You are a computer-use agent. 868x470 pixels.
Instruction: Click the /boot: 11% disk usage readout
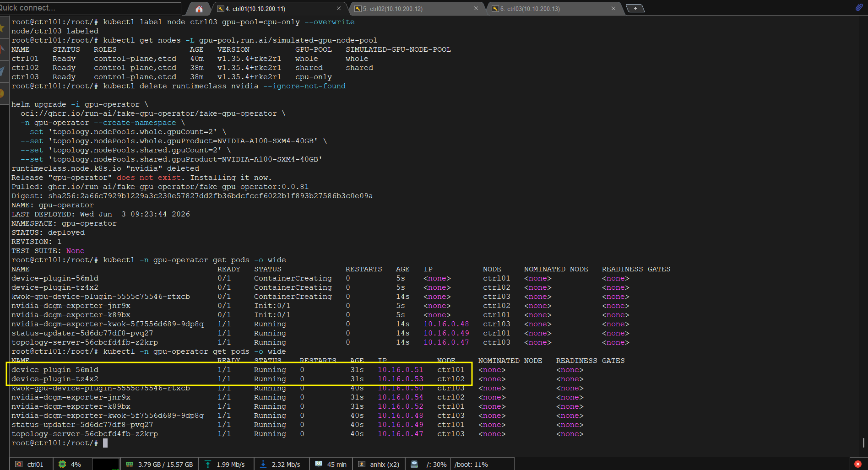tap(471, 465)
